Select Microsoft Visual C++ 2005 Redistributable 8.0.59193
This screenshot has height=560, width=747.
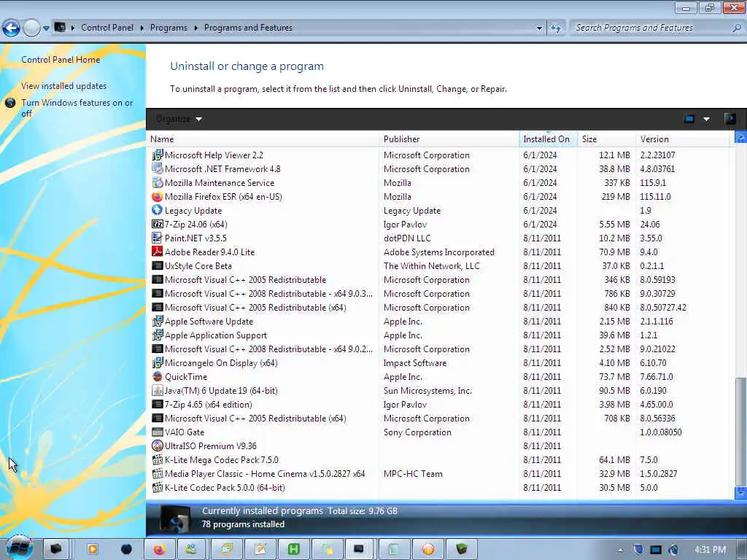[x=438, y=280]
